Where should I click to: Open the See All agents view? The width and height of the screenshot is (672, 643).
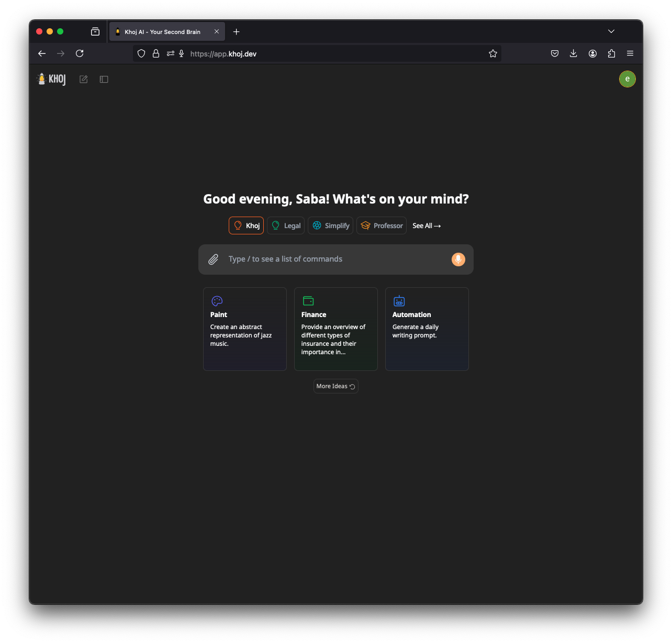coord(427,225)
